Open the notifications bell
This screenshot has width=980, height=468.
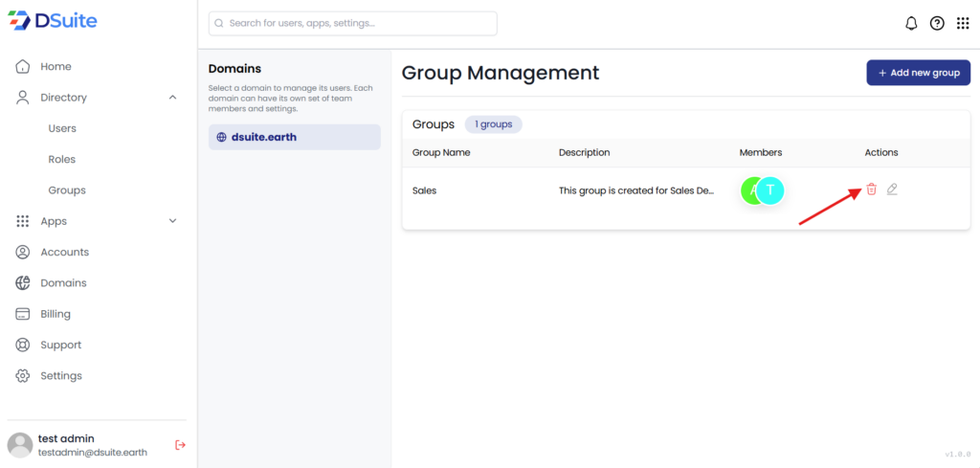pyautogui.click(x=911, y=24)
